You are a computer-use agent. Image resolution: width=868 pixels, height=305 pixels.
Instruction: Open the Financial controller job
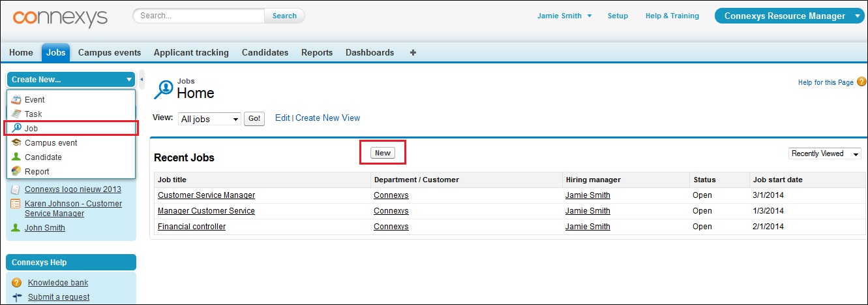192,227
